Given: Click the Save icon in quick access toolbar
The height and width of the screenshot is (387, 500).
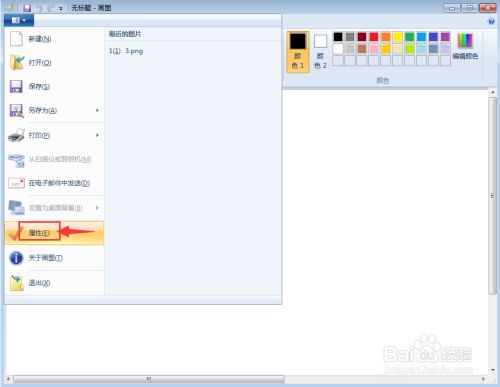Looking at the screenshot, I should [x=27, y=8].
